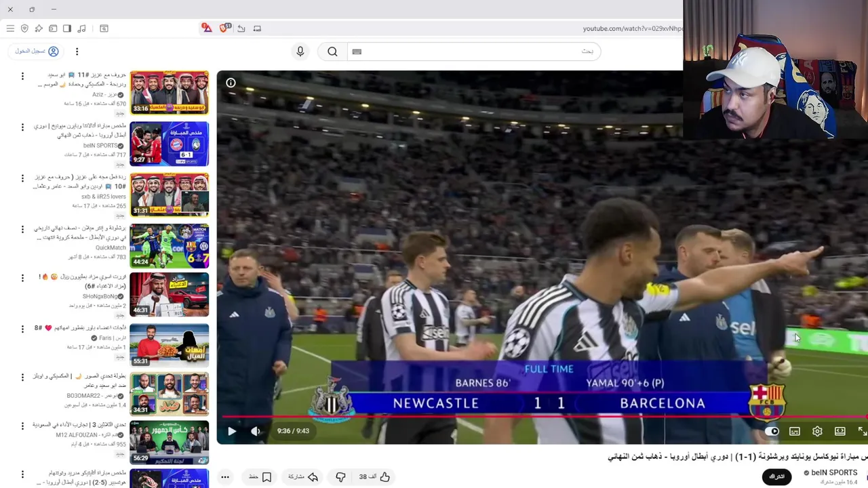
Task: Click the SHoNgxBoNg channel name
Action: click(100, 297)
